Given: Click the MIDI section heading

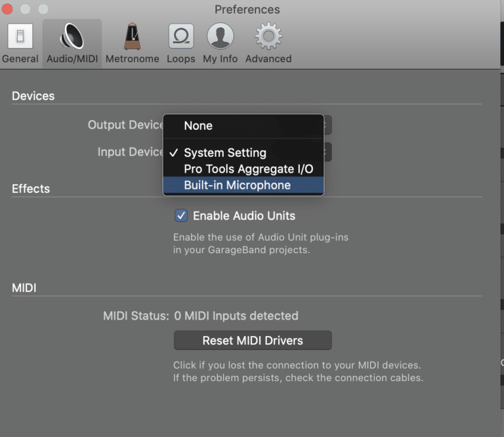Looking at the screenshot, I should point(24,288).
